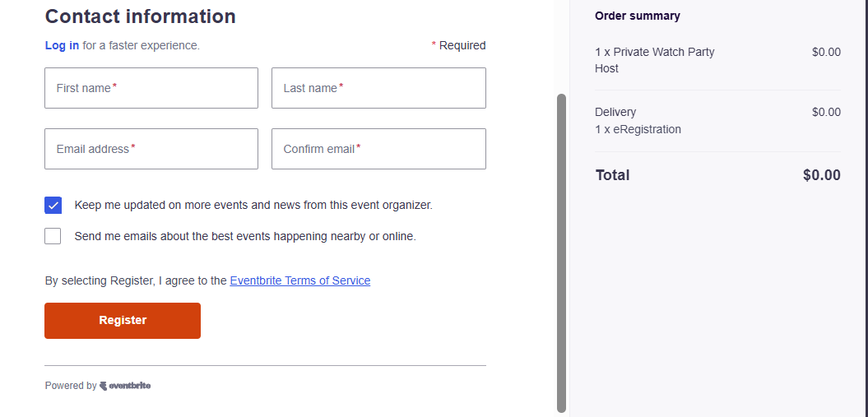This screenshot has height=417, width=868.
Task: Click the 'Send me emails' label text
Action: coord(245,236)
